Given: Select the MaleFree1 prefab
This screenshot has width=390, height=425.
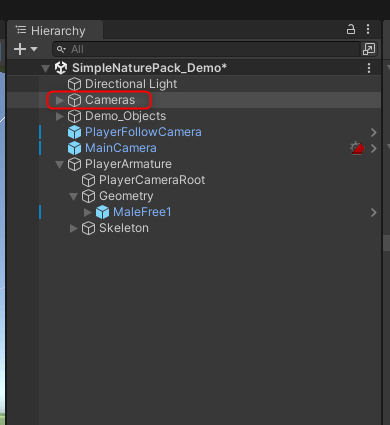Looking at the screenshot, I should point(142,212).
